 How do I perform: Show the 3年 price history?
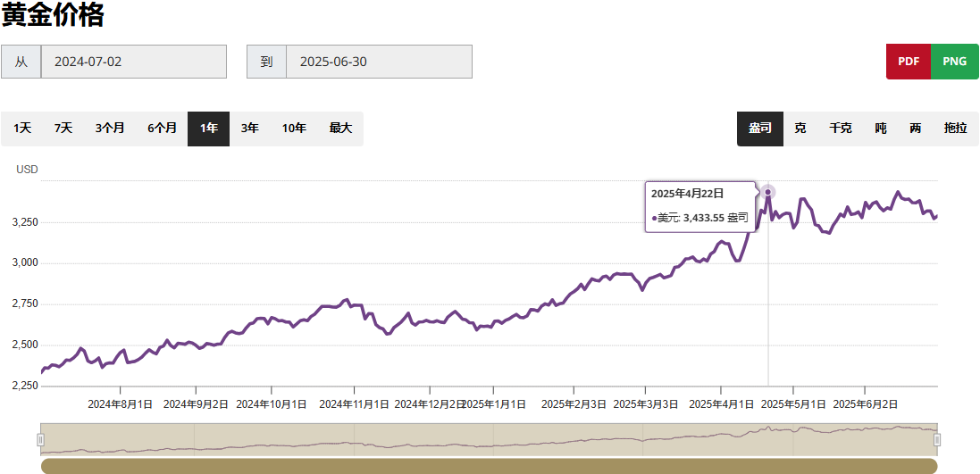(250, 129)
